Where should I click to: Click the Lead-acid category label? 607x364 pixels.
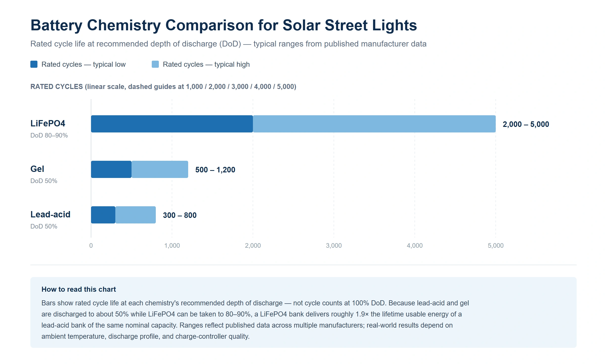[x=50, y=214]
